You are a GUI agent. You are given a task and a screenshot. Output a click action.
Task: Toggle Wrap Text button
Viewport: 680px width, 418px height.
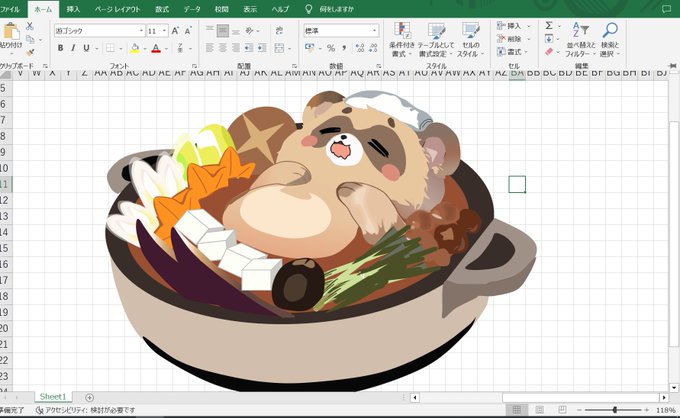[279, 30]
